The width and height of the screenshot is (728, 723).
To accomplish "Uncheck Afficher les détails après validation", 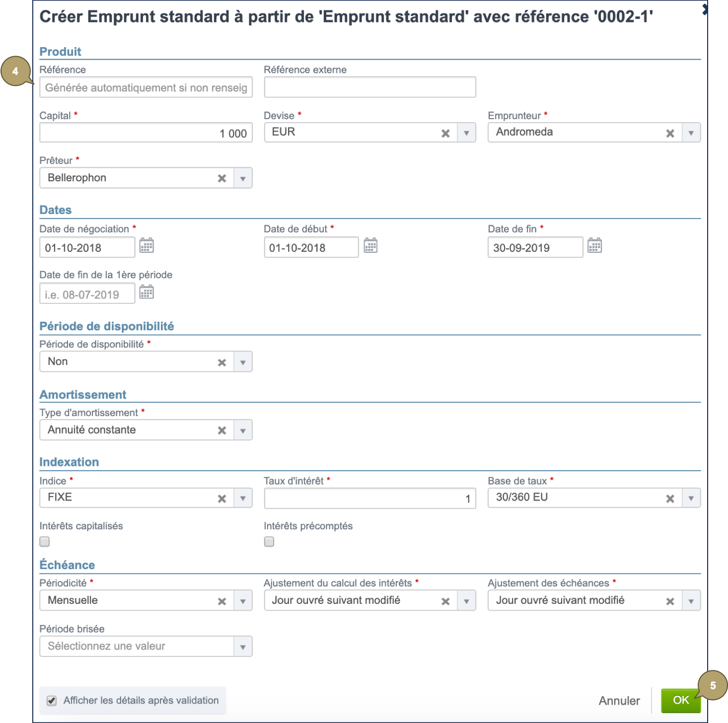I will click(x=52, y=700).
